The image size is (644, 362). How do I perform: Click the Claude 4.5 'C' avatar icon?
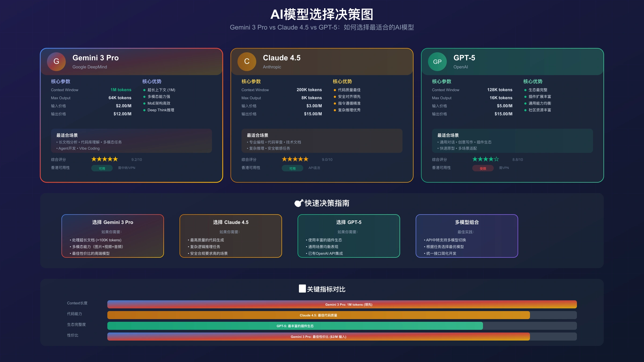click(247, 62)
